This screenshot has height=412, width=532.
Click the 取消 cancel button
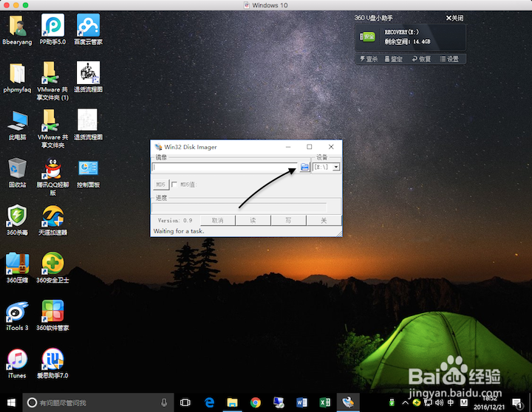coord(217,221)
